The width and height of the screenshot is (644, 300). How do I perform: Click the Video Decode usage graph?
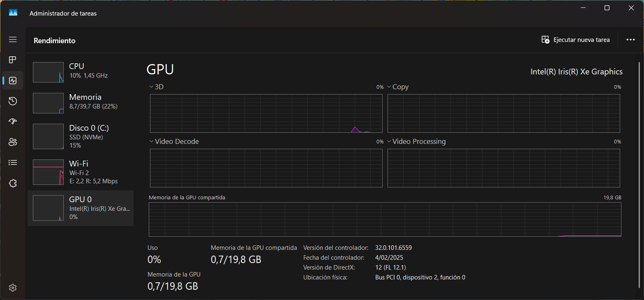266,168
